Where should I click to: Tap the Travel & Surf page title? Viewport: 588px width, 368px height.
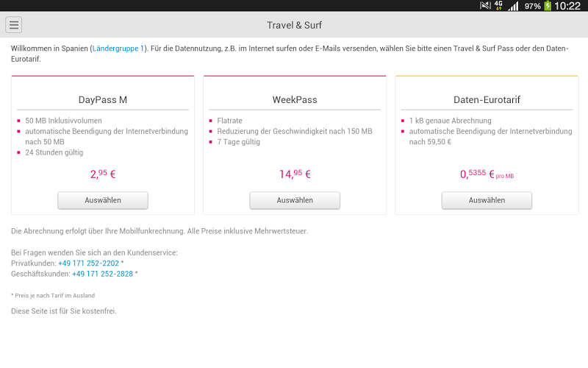(294, 25)
